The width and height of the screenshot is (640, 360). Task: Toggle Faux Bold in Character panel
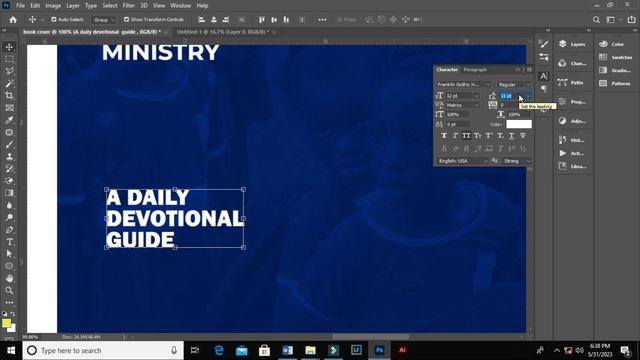[x=444, y=136]
